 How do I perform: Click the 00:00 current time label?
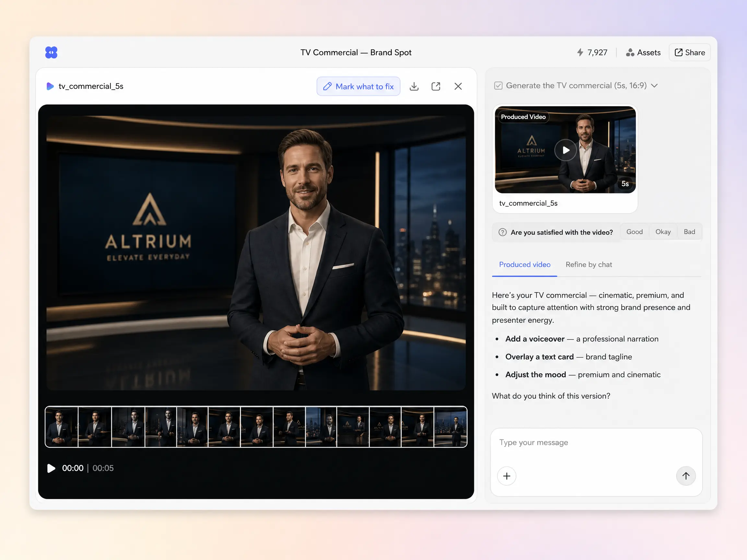73,468
